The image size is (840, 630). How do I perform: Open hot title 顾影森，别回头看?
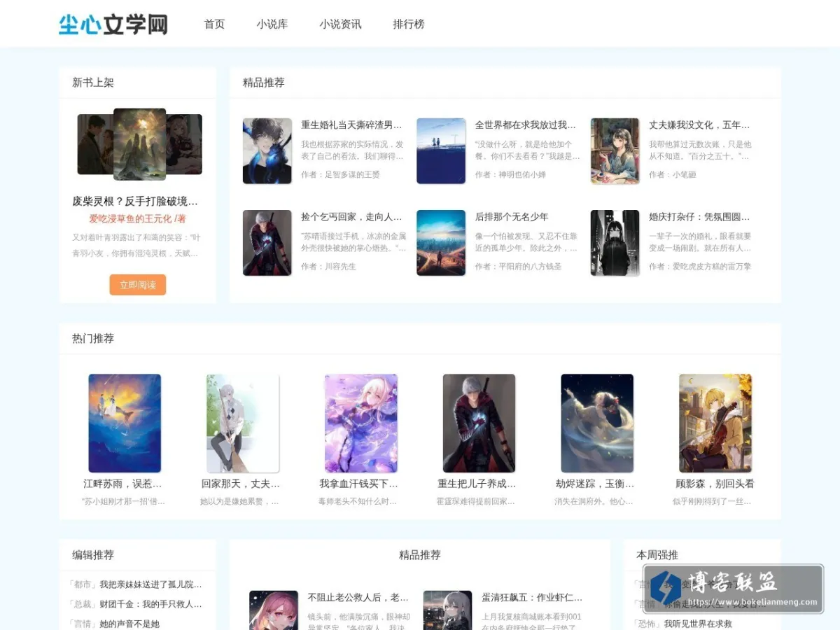[x=715, y=484]
